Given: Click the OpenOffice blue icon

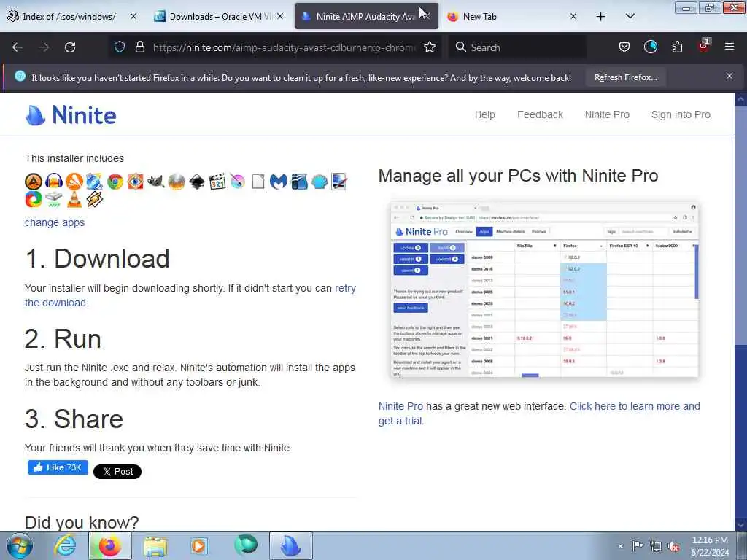Looking at the screenshot, I should tap(298, 182).
